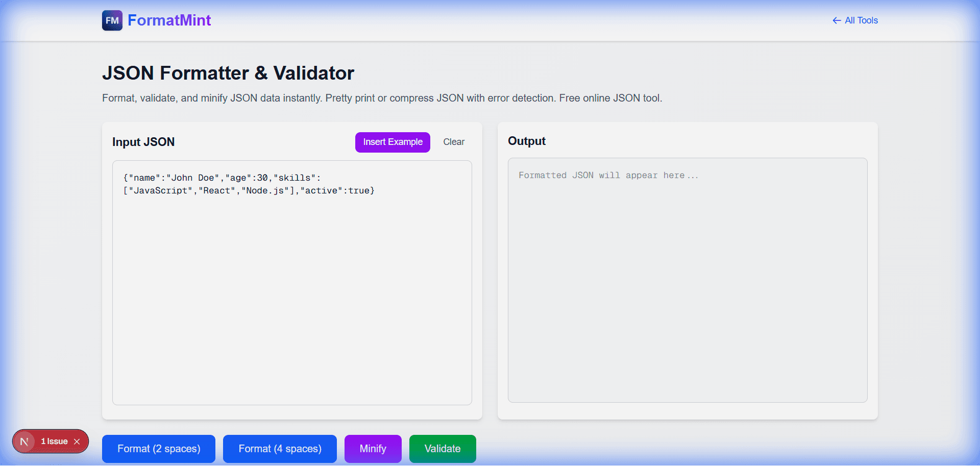Click the green Validate button
Image resolution: width=980 pixels, height=466 pixels.
[x=442, y=449]
